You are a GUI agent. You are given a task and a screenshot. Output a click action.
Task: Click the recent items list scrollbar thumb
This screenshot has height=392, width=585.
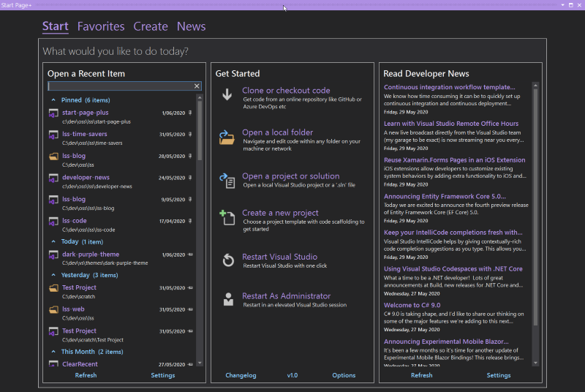click(200, 130)
